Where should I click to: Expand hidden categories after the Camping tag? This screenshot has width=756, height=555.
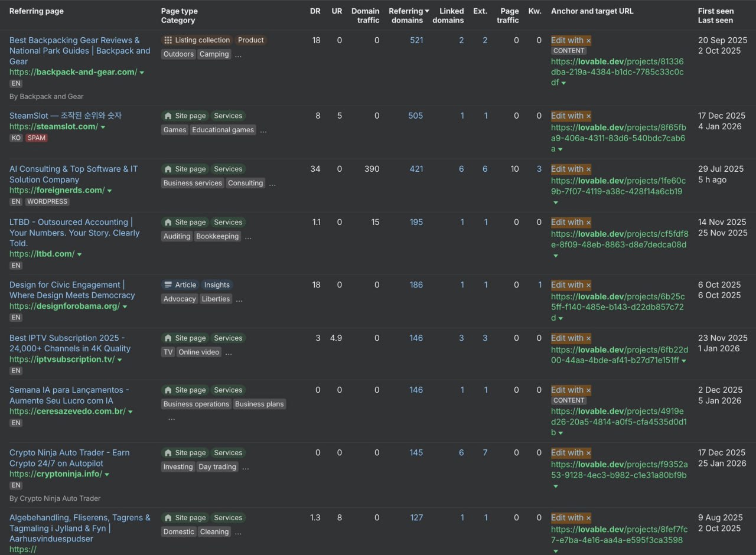coord(238,55)
